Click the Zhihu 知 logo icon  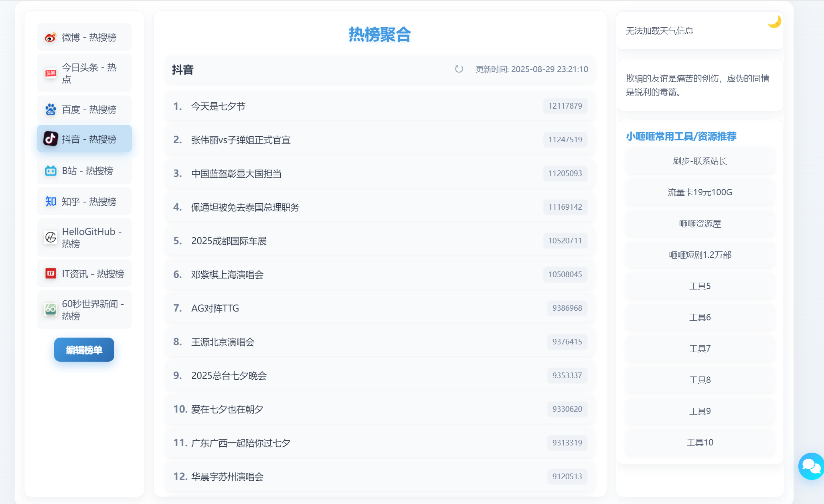click(51, 201)
